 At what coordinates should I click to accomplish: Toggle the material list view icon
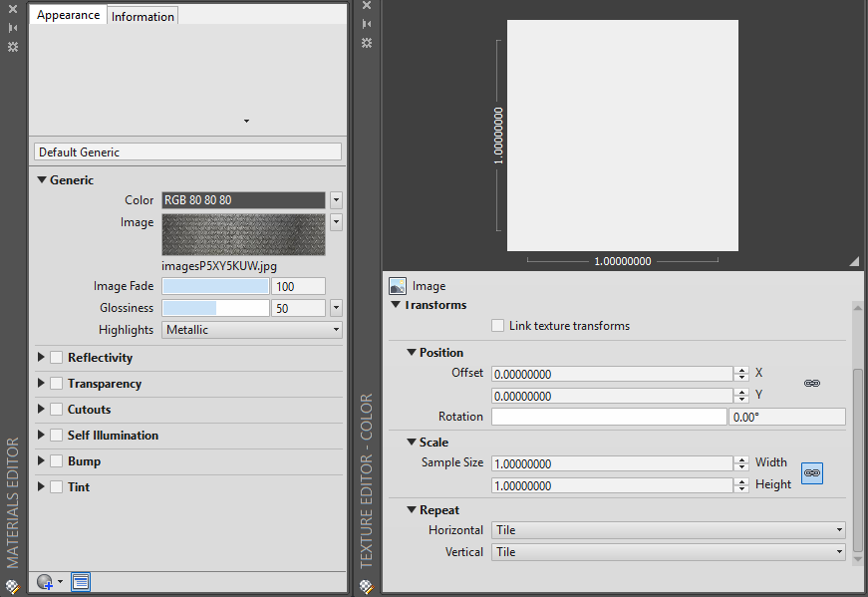81,581
